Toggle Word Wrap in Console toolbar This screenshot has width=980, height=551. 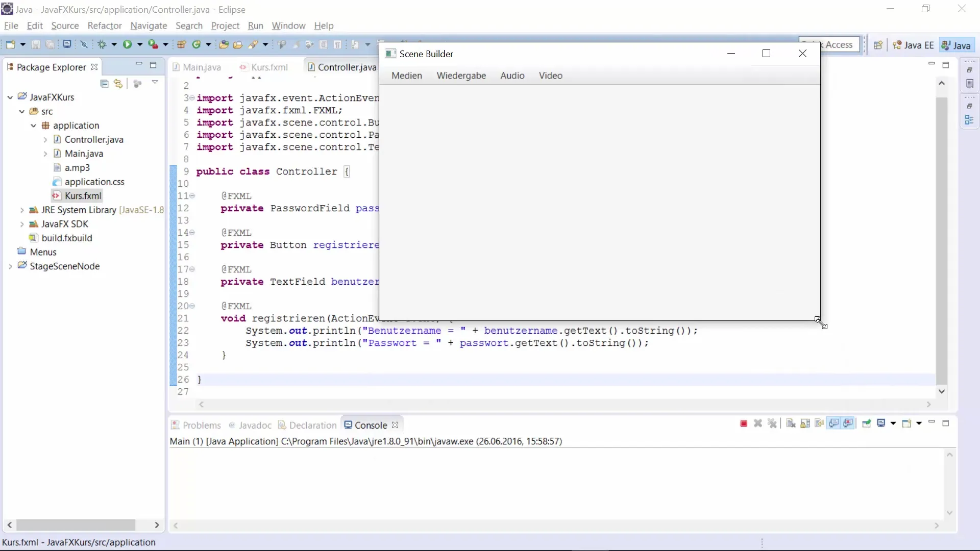point(819,423)
